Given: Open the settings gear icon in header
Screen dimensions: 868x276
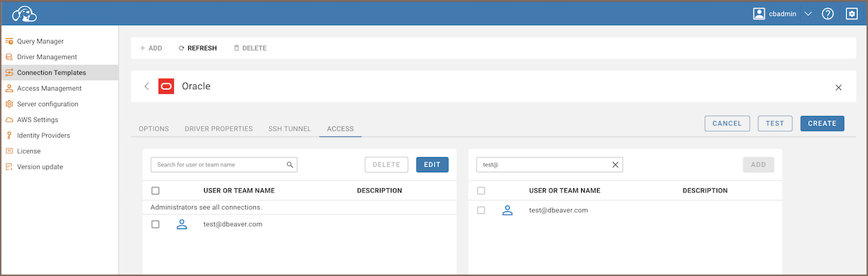Looking at the screenshot, I should click(x=851, y=14).
